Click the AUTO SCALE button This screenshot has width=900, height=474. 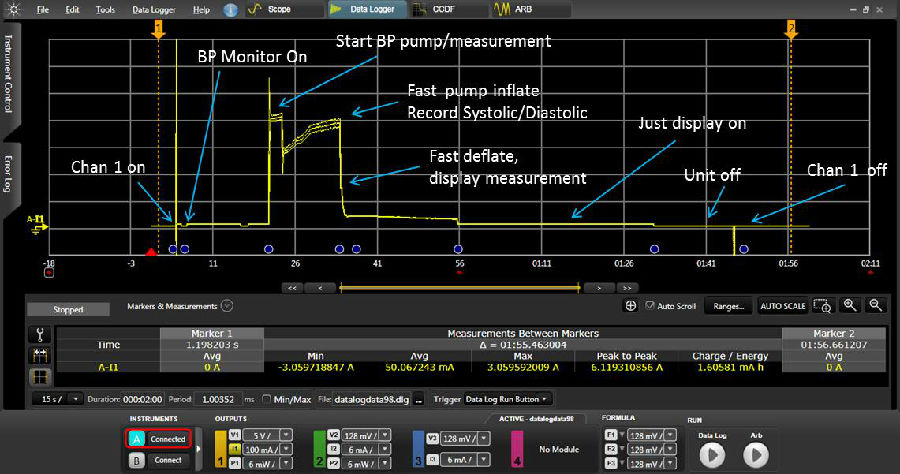(x=783, y=306)
